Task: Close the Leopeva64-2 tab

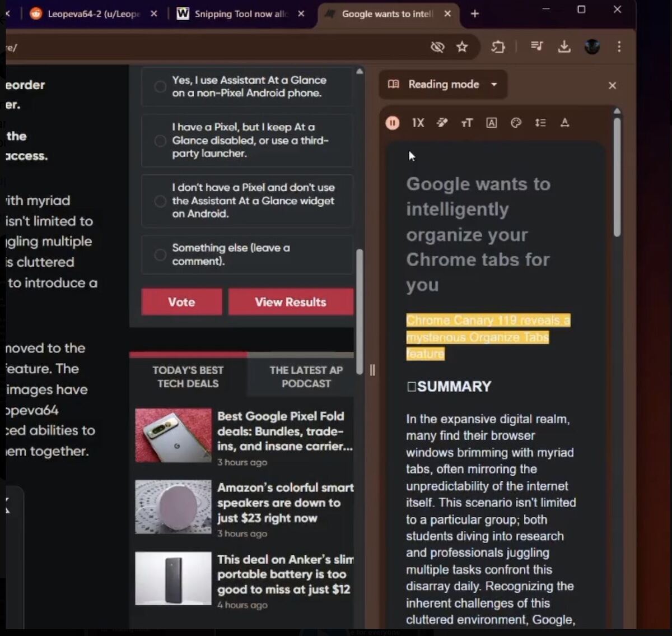Action: pyautogui.click(x=154, y=13)
